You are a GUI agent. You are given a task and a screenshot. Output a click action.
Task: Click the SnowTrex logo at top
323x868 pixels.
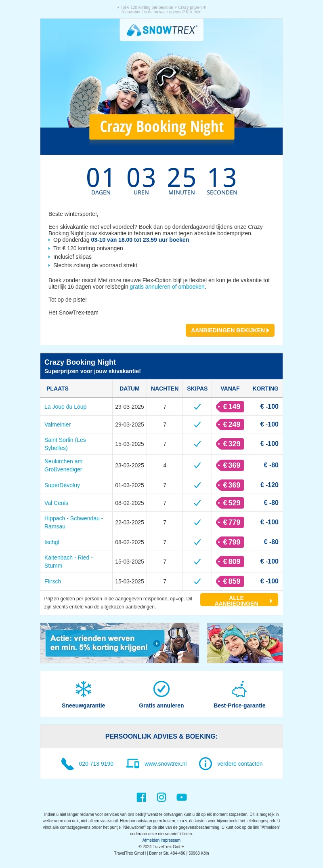(x=161, y=30)
